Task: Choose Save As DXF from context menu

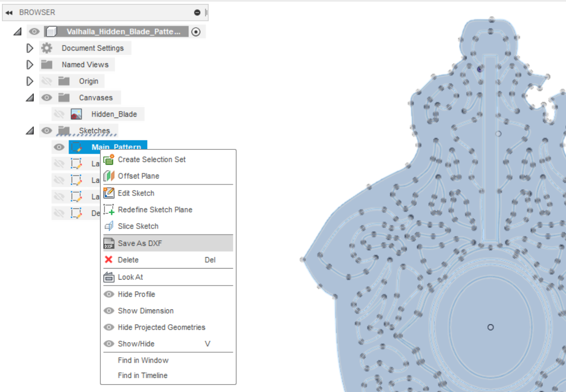Action: coord(168,243)
